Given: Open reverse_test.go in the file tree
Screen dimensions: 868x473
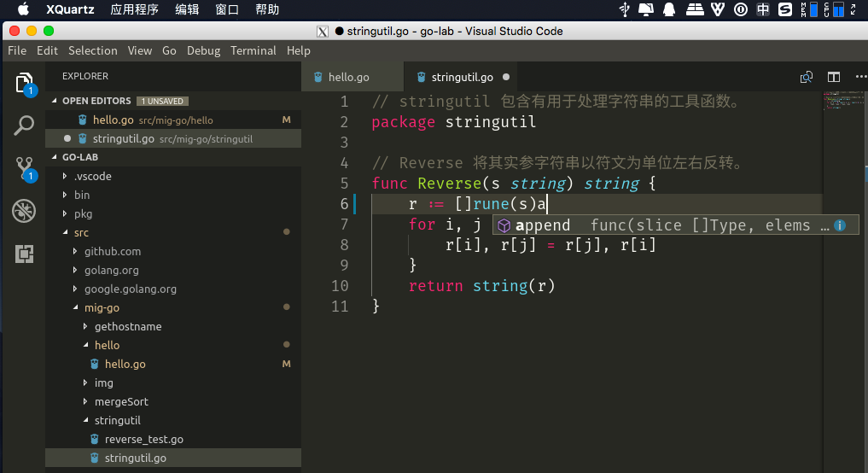Looking at the screenshot, I should [x=143, y=439].
